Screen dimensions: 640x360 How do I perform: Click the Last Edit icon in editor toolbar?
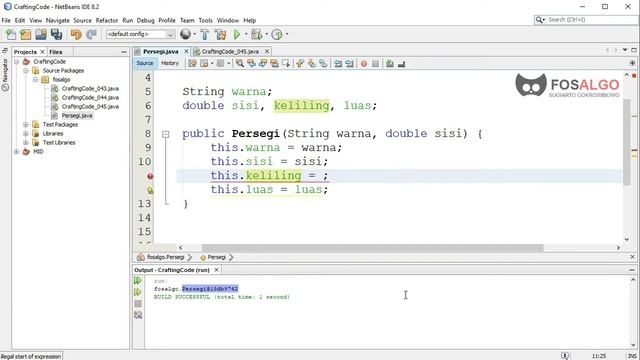[192, 63]
